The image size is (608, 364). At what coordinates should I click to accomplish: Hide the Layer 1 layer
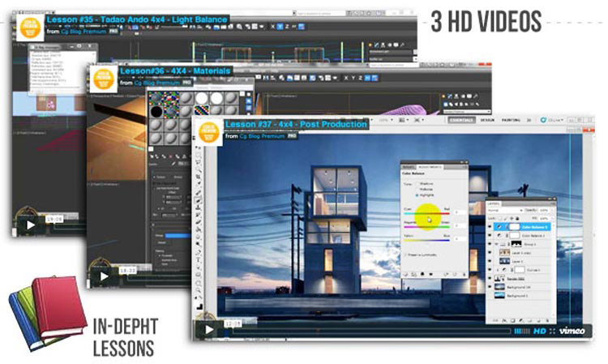click(x=490, y=261)
